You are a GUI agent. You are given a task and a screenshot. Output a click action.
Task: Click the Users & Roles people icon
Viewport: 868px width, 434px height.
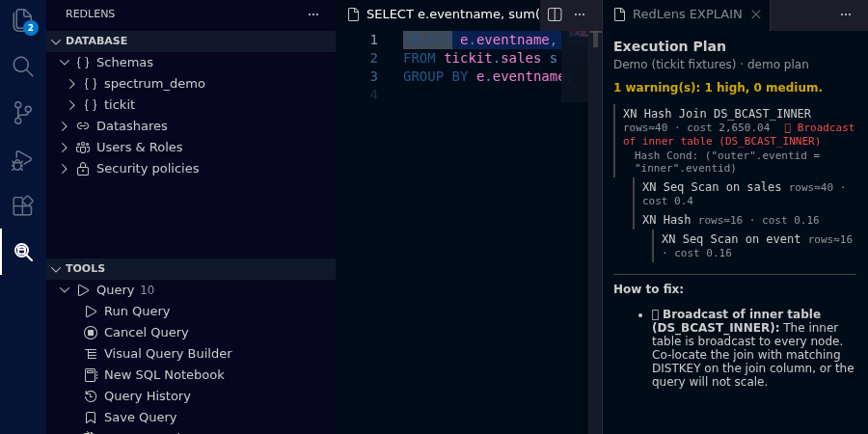point(83,148)
